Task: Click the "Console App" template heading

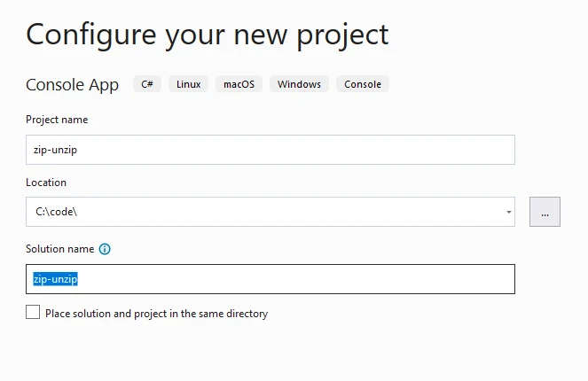Action: (72, 85)
